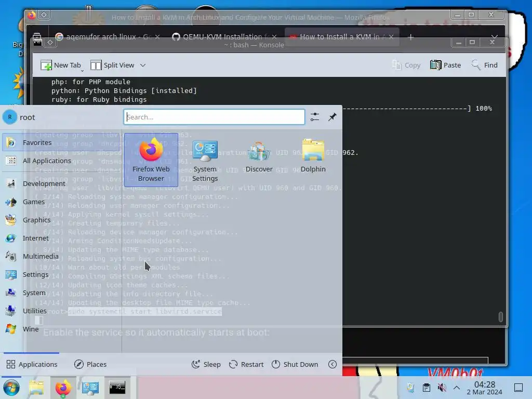
Task: Open System Settings from taskbar
Action: coord(90,388)
